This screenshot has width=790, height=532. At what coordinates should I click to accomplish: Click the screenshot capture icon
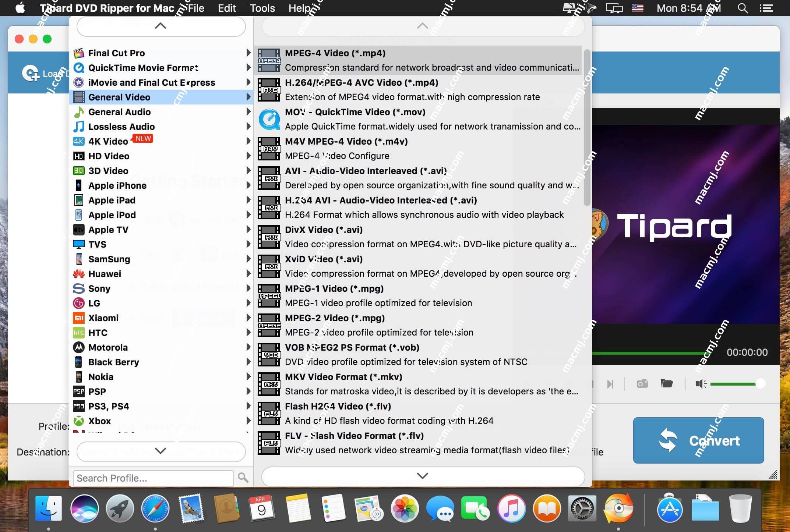(642, 383)
